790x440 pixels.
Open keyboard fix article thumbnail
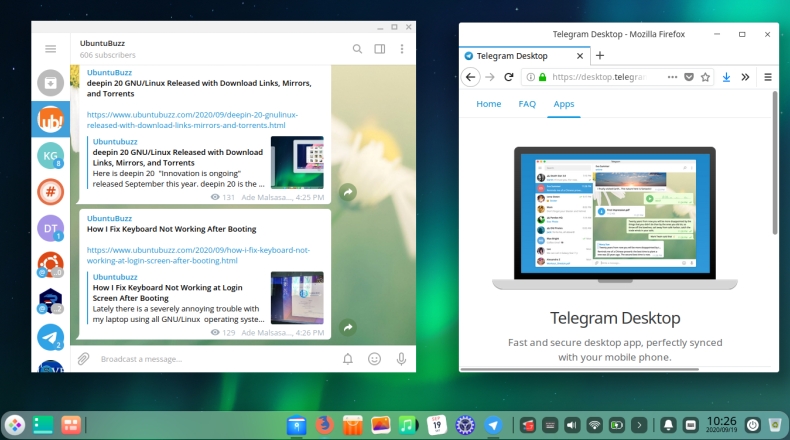[297, 298]
